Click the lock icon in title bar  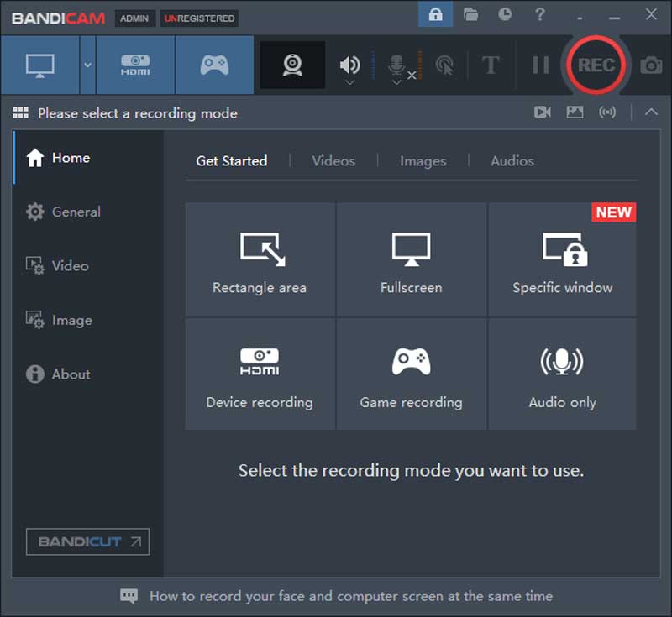(435, 14)
